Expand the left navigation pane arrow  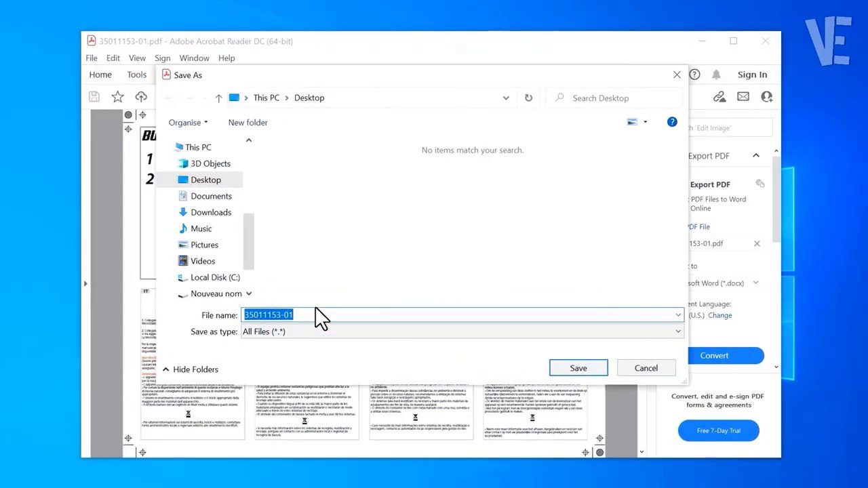pyautogui.click(x=85, y=283)
